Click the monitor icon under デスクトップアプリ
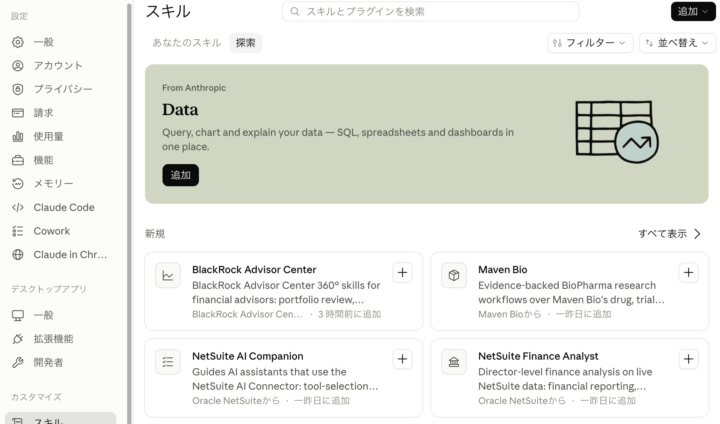 [x=18, y=315]
